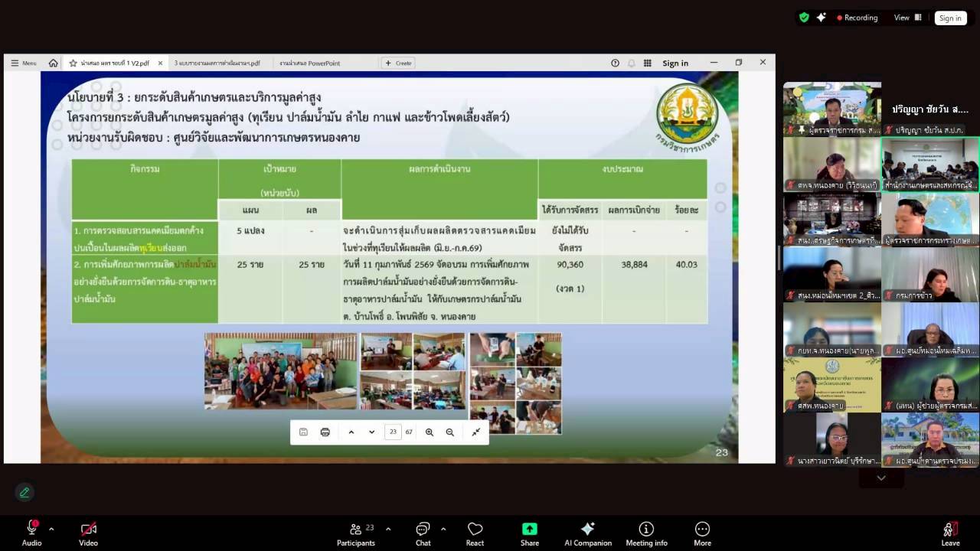Mute the microphone in Zoom
The height and width of the screenshot is (551, 980).
(31, 530)
